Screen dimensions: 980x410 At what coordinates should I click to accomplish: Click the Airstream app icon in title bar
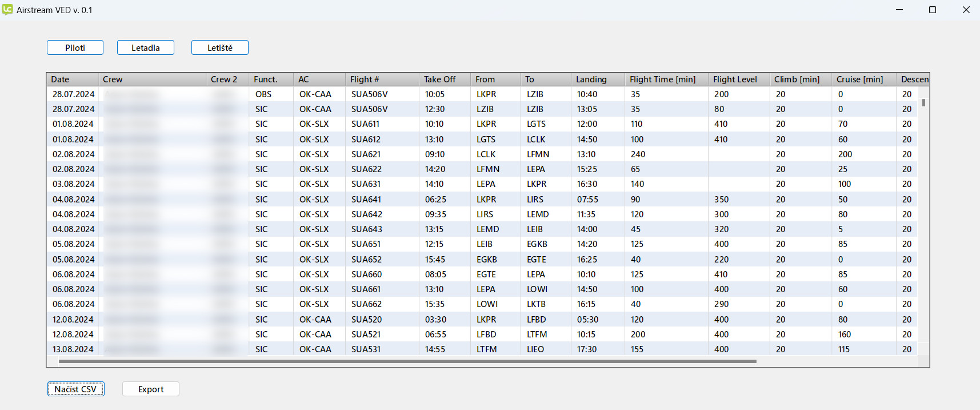pyautogui.click(x=7, y=10)
